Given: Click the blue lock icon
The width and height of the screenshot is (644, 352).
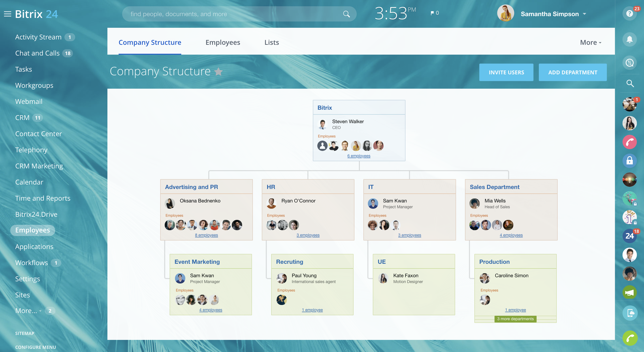Looking at the screenshot, I should click(x=629, y=161).
